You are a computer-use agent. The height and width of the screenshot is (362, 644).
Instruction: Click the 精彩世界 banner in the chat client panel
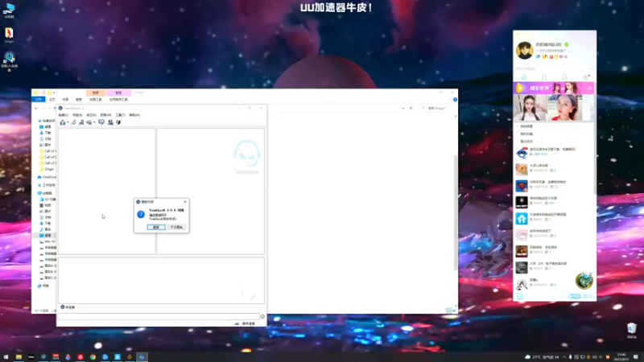(554, 88)
